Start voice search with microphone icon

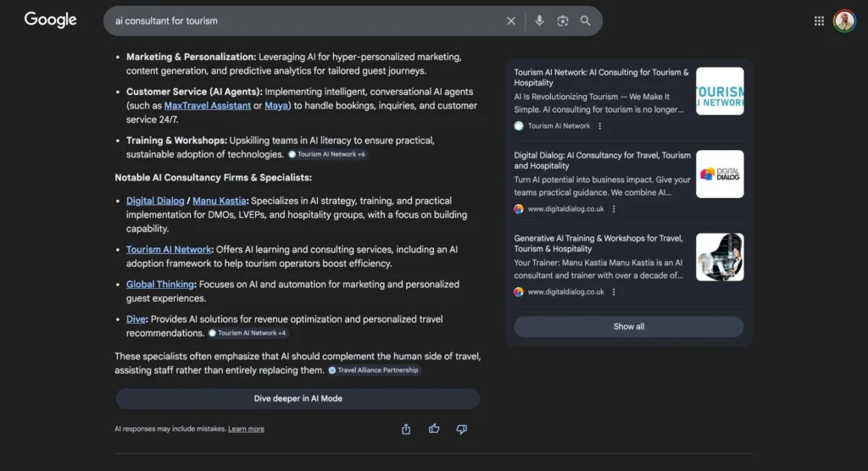coord(539,21)
